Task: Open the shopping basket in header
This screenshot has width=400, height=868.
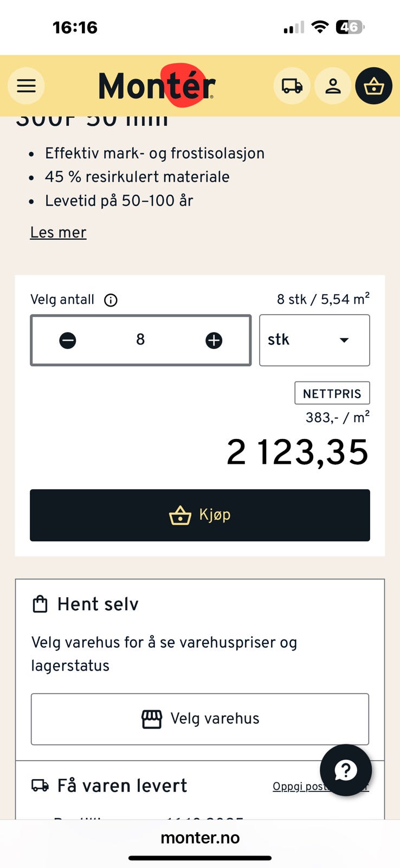Action: (374, 86)
